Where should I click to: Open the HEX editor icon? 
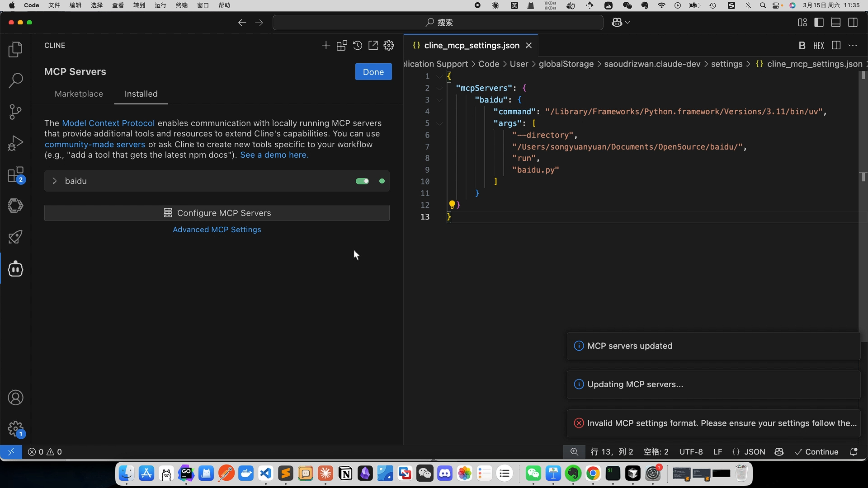819,46
